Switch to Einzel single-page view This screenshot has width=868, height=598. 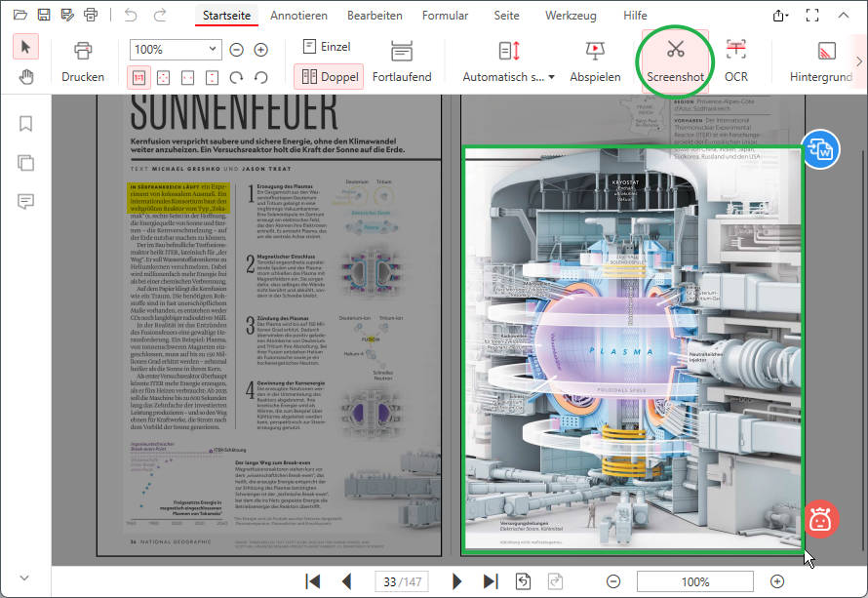coord(326,45)
